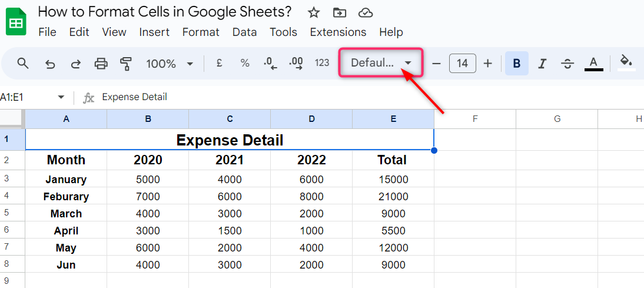Screen dimensions: 644x288
Task: Open the File menu
Action: coord(47,32)
